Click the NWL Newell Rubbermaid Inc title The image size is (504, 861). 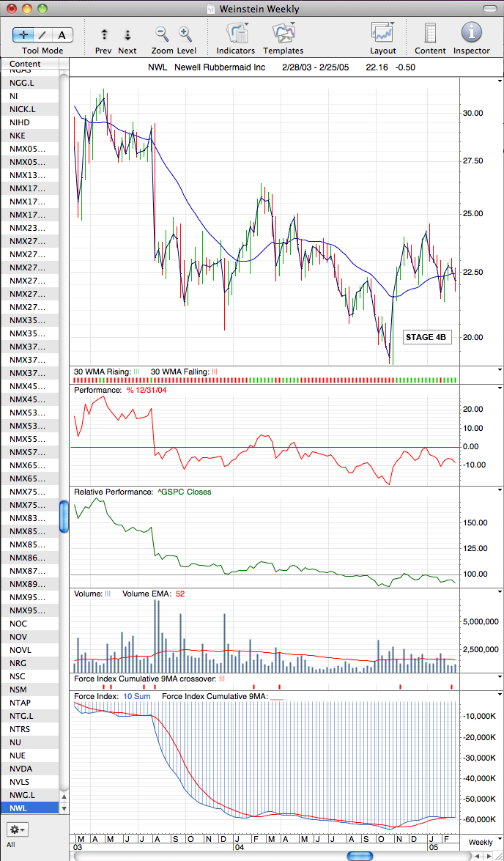(x=207, y=67)
